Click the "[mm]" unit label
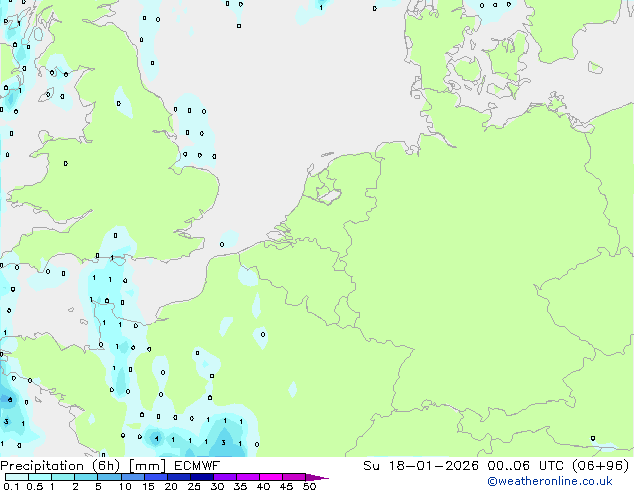Image resolution: width=634 pixels, height=490 pixels. (x=147, y=466)
